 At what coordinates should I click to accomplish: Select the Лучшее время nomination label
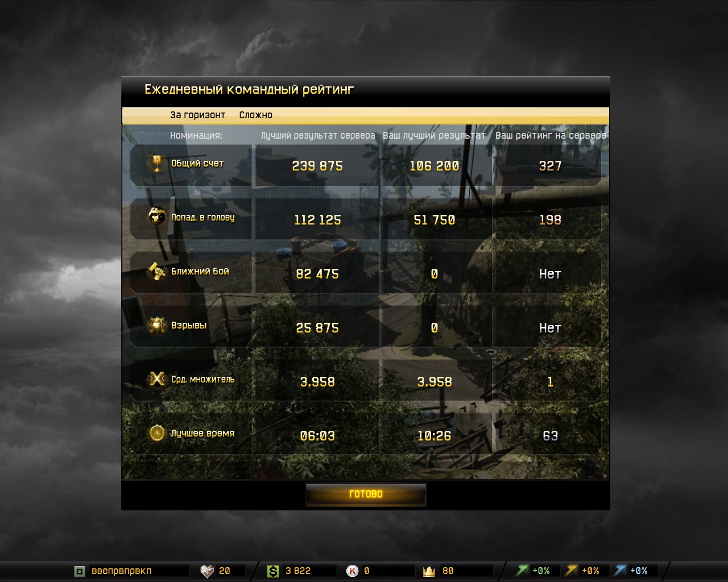pos(202,433)
